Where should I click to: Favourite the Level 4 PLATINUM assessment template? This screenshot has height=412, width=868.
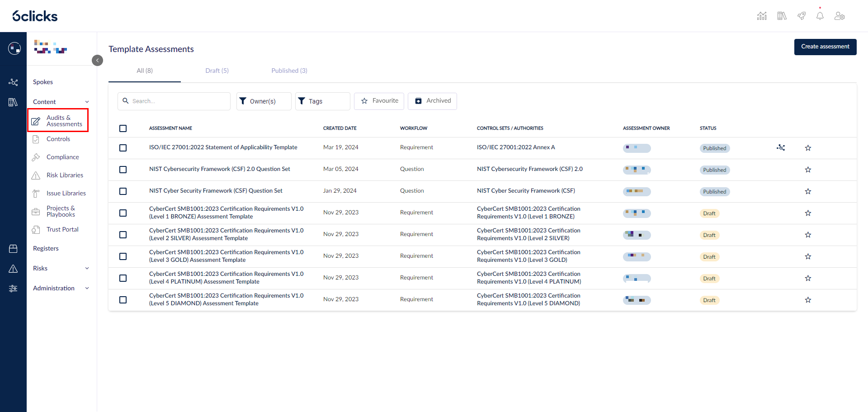pos(808,278)
